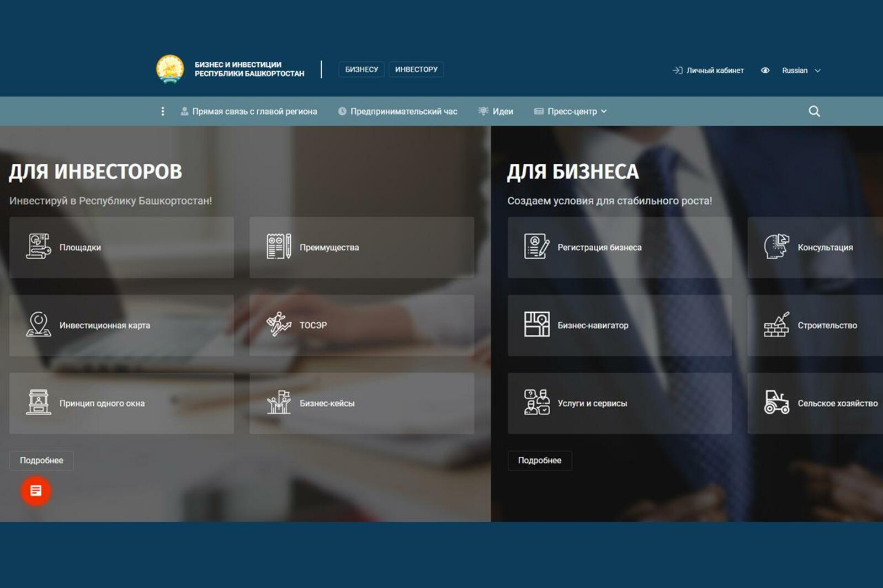Click the Консультация head icon
The image size is (883, 588).
coord(777,247)
